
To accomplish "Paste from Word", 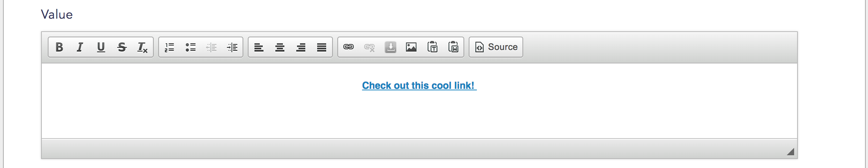I will [x=453, y=47].
